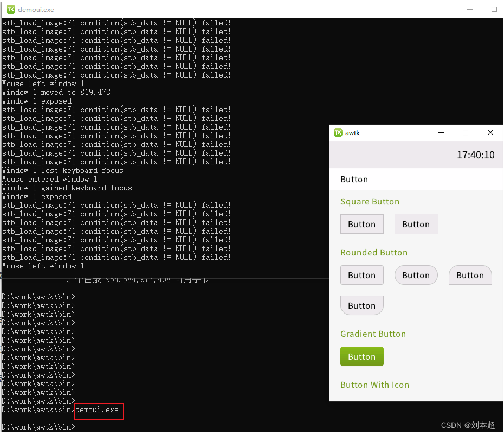504x435 pixels.
Task: Click the clock showing 17:40:10
Action: point(475,155)
